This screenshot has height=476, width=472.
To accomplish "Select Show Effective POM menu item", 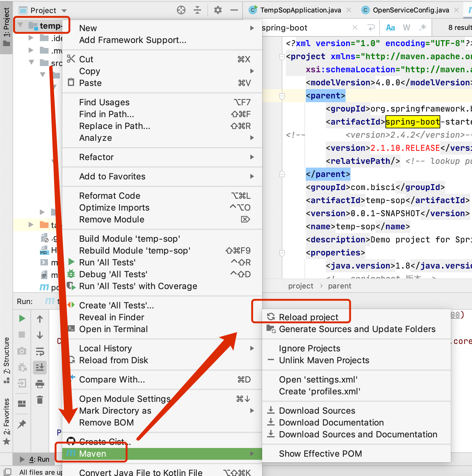I will 320,454.
